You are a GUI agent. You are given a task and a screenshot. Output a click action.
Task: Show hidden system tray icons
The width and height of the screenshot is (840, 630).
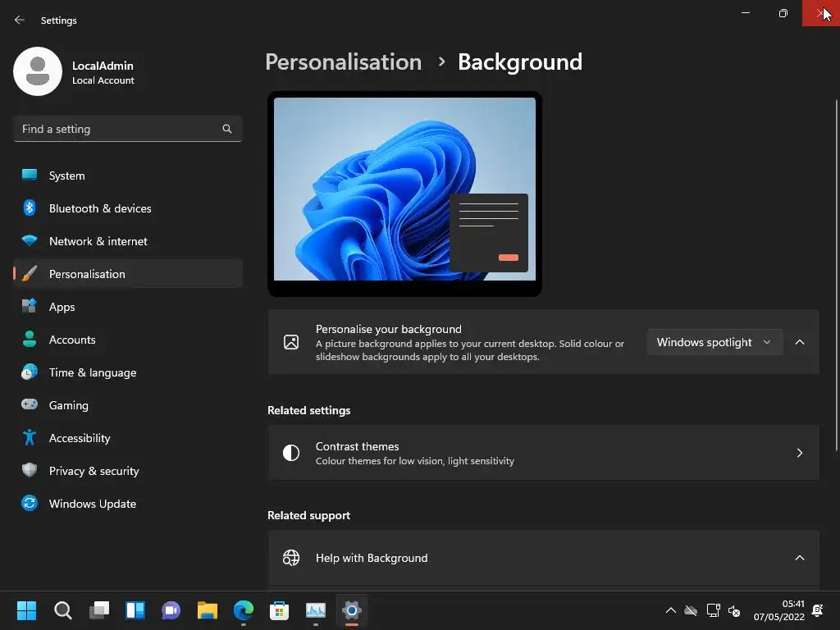pyautogui.click(x=671, y=610)
